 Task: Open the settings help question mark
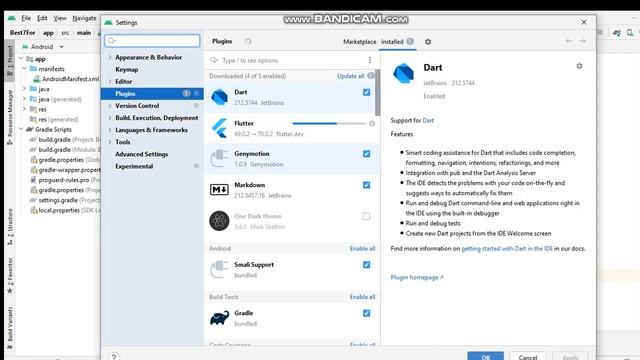(x=114, y=357)
